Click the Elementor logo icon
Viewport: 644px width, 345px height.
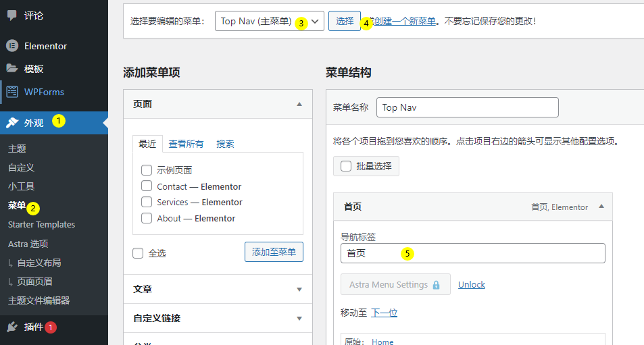(x=12, y=46)
